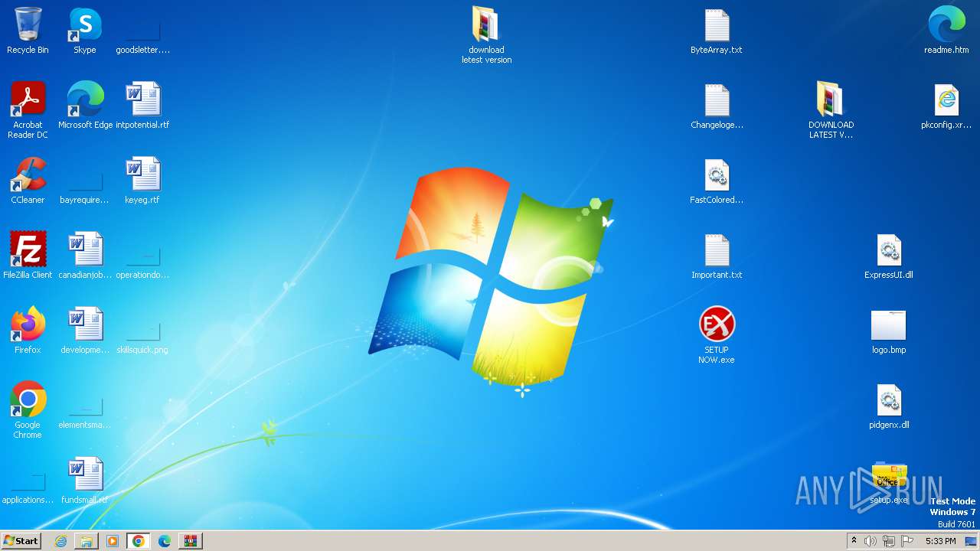Open the download letest version folder
The width and height of the screenshot is (980, 551).
pos(486,34)
